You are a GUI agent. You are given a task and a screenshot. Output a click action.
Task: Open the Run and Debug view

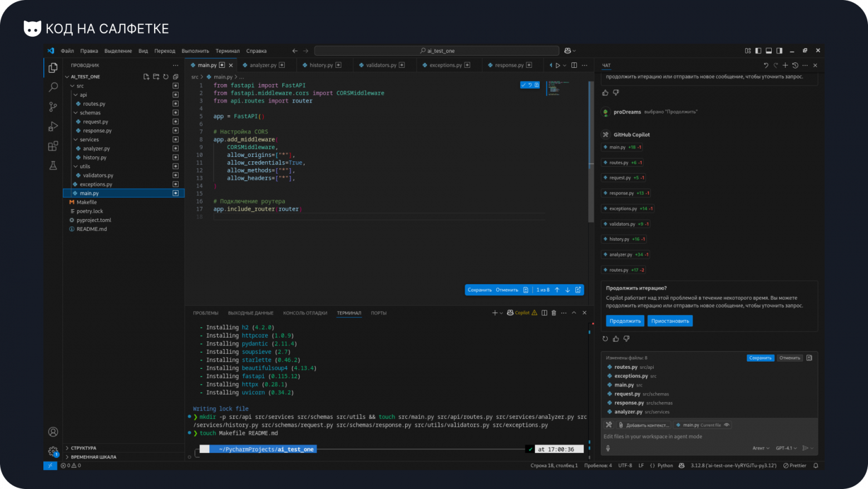[53, 126]
